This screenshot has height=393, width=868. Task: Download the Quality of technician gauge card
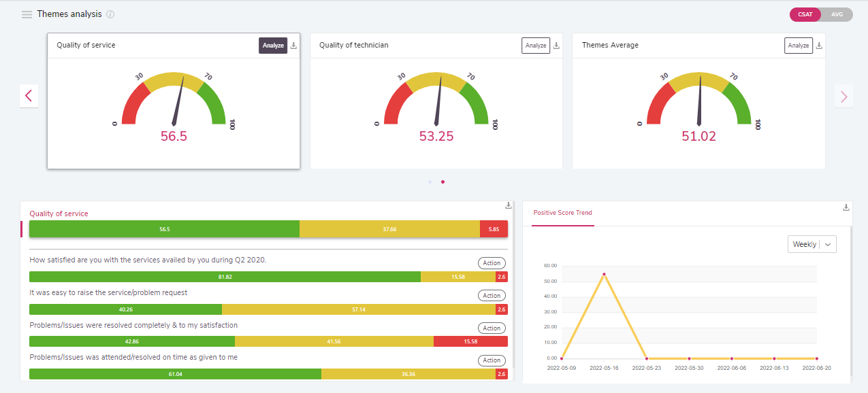(x=556, y=46)
